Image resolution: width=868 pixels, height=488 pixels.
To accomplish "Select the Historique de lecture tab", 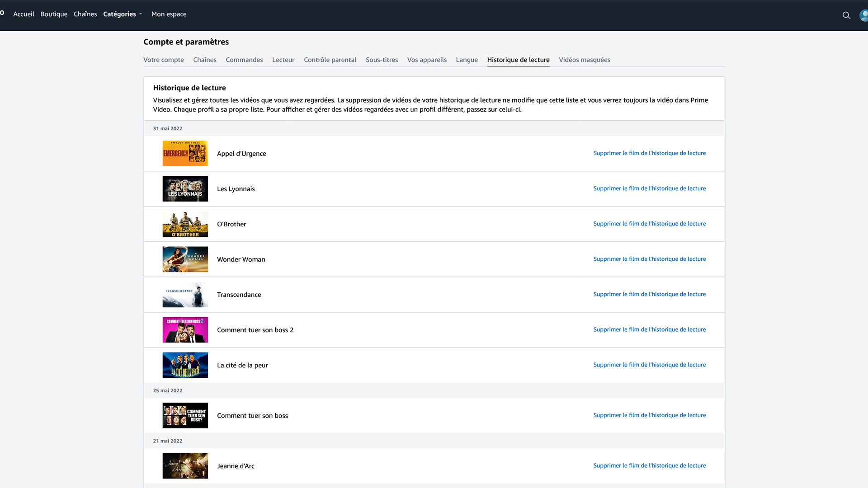I will click(518, 60).
